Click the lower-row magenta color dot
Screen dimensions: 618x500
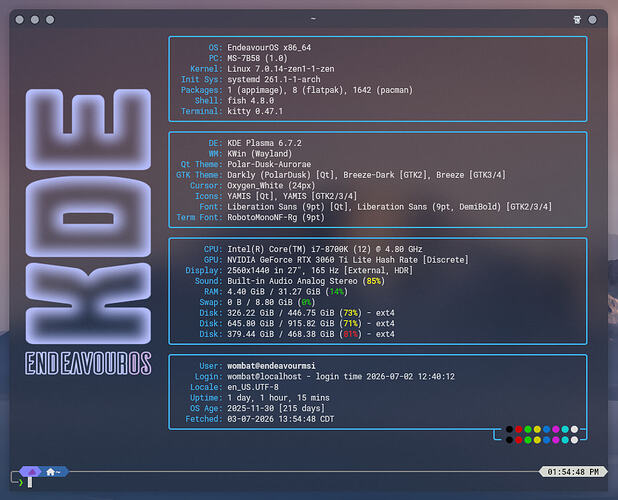tap(556, 440)
